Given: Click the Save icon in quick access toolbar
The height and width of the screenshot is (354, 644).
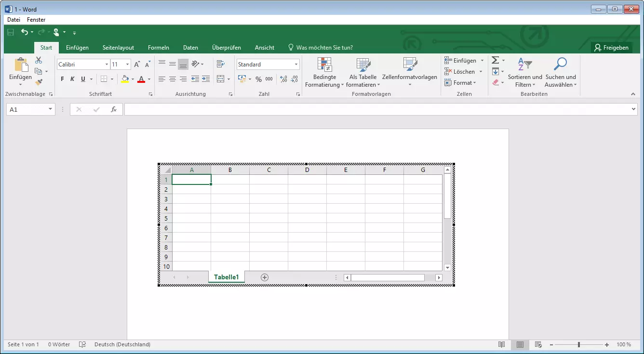Looking at the screenshot, I should [x=11, y=32].
